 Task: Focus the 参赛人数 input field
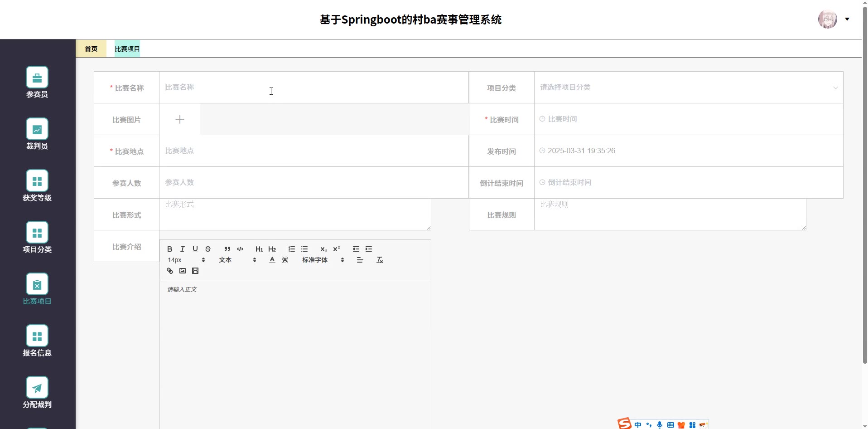pos(314,182)
